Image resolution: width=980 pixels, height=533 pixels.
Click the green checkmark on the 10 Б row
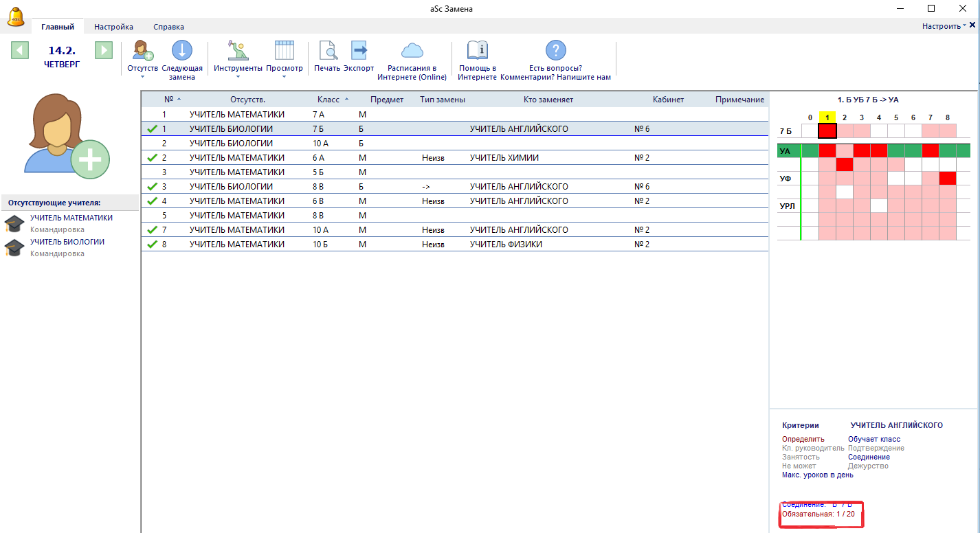click(x=153, y=245)
